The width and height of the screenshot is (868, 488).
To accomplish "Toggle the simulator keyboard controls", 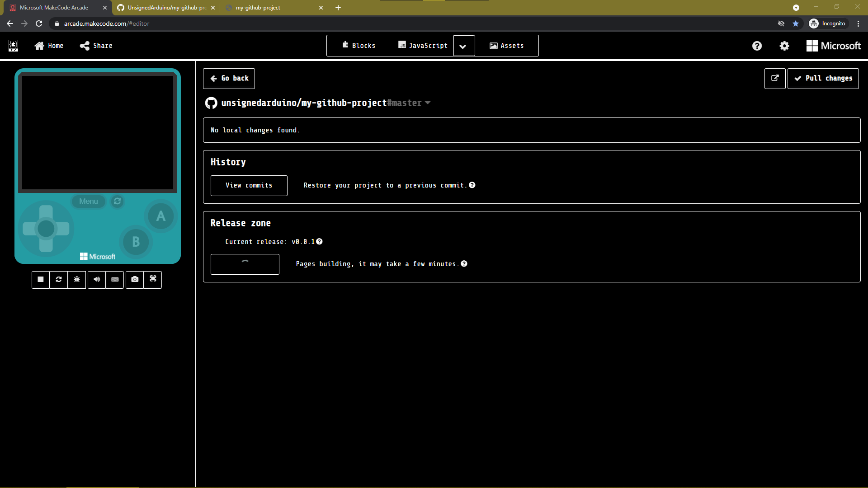I will (x=115, y=280).
